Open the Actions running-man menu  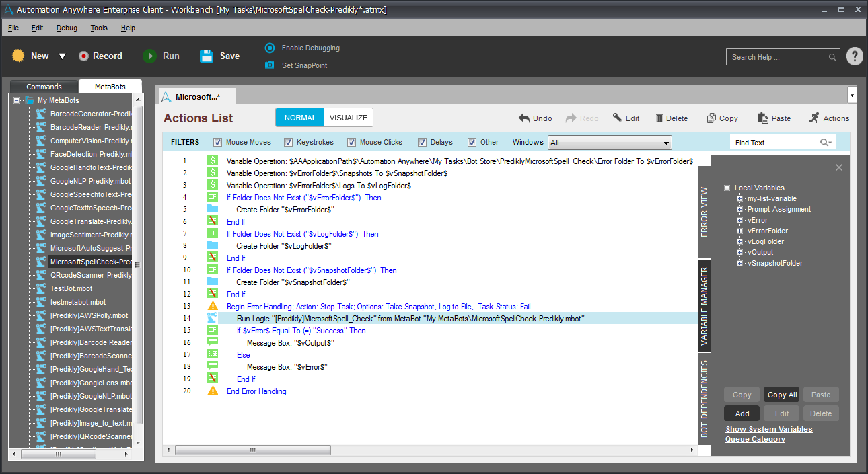(829, 118)
